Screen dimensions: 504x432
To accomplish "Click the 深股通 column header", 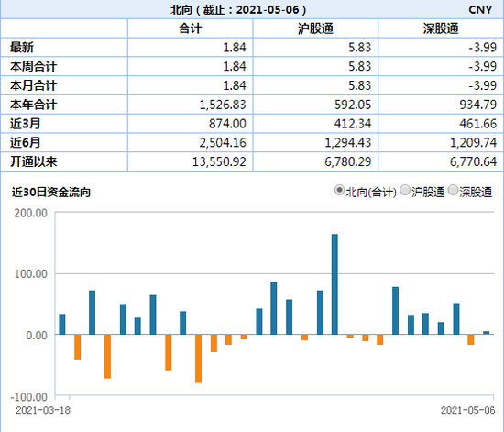I will pyautogui.click(x=441, y=28).
